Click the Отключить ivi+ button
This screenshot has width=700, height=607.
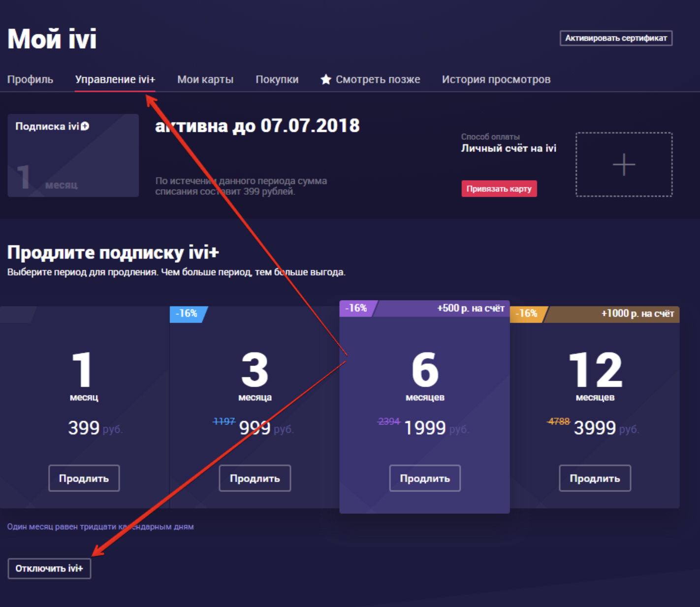[49, 568]
